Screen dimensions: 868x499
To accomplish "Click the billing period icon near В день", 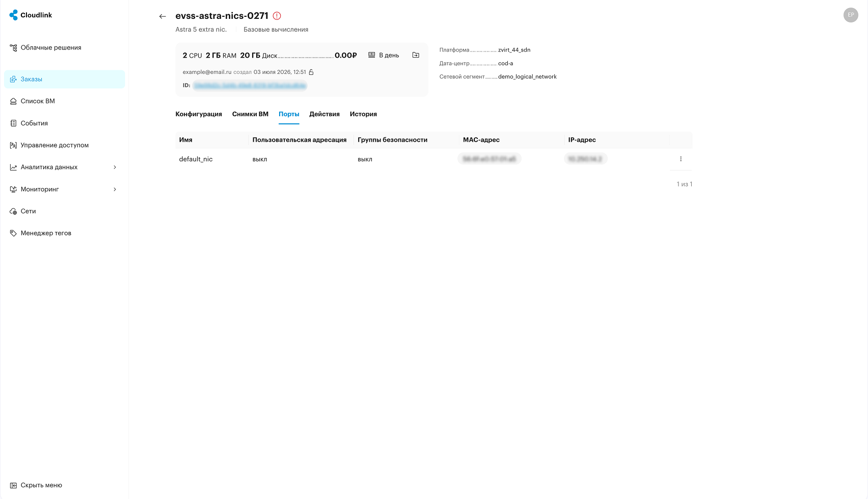I will (372, 55).
